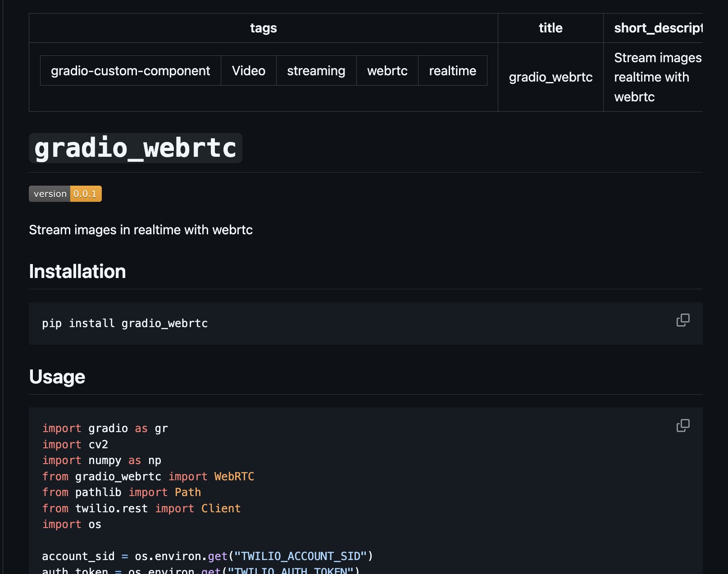Image resolution: width=728 pixels, height=574 pixels.
Task: Click the import cv2 line
Action: click(x=75, y=445)
